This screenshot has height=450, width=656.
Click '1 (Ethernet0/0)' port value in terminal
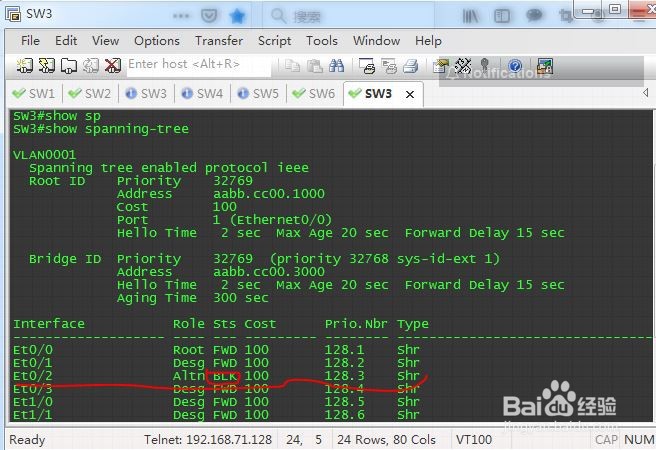click(272, 220)
